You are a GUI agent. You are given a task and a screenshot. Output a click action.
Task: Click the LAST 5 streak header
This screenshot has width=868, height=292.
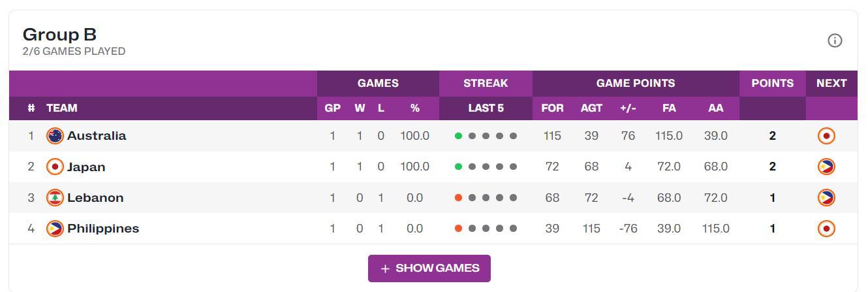486,108
